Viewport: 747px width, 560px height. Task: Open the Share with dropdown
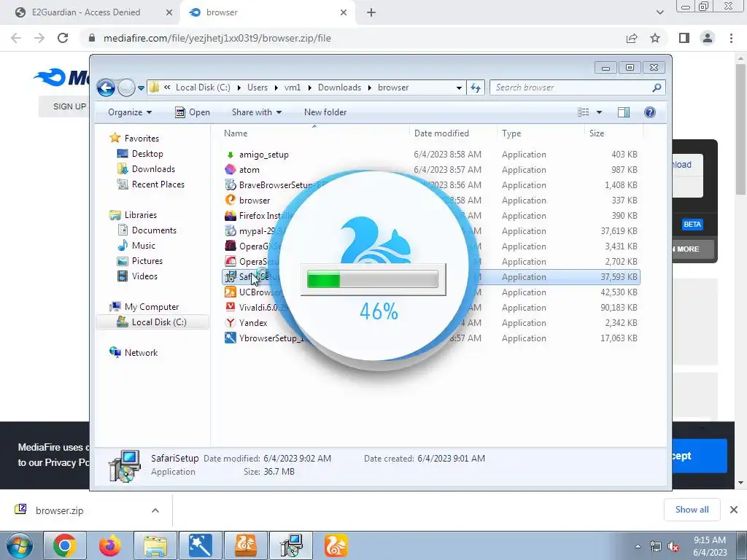(257, 112)
